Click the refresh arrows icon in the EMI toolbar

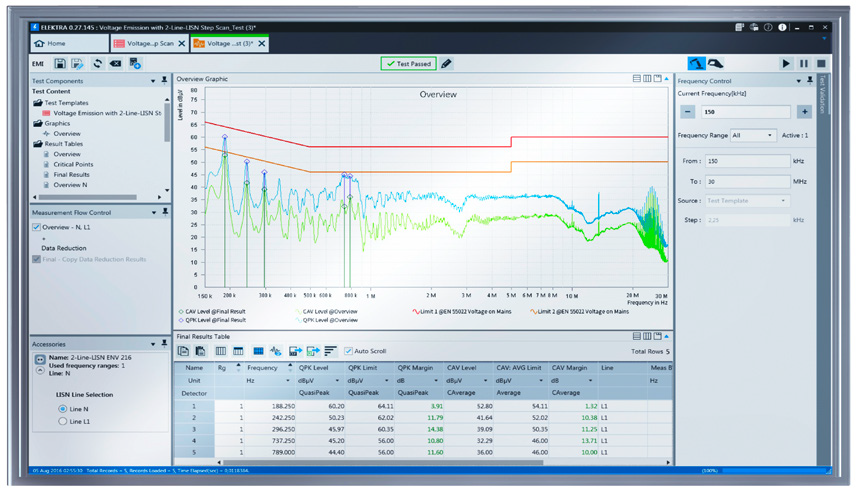pos(97,64)
